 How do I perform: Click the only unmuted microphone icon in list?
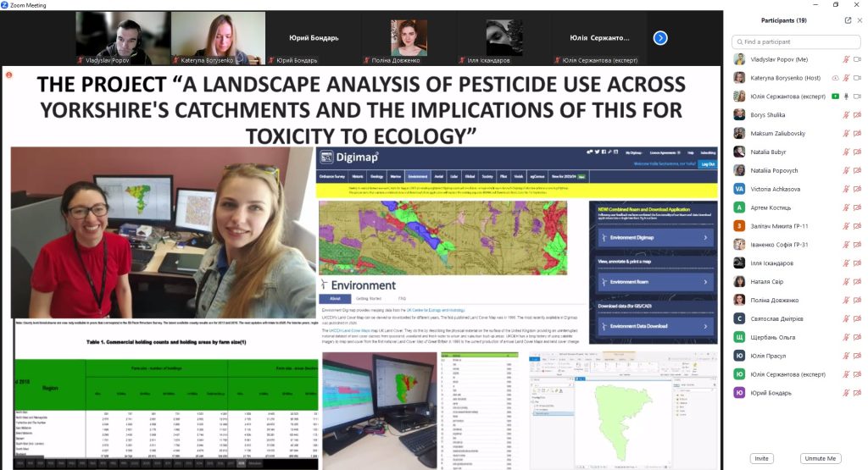click(846, 97)
